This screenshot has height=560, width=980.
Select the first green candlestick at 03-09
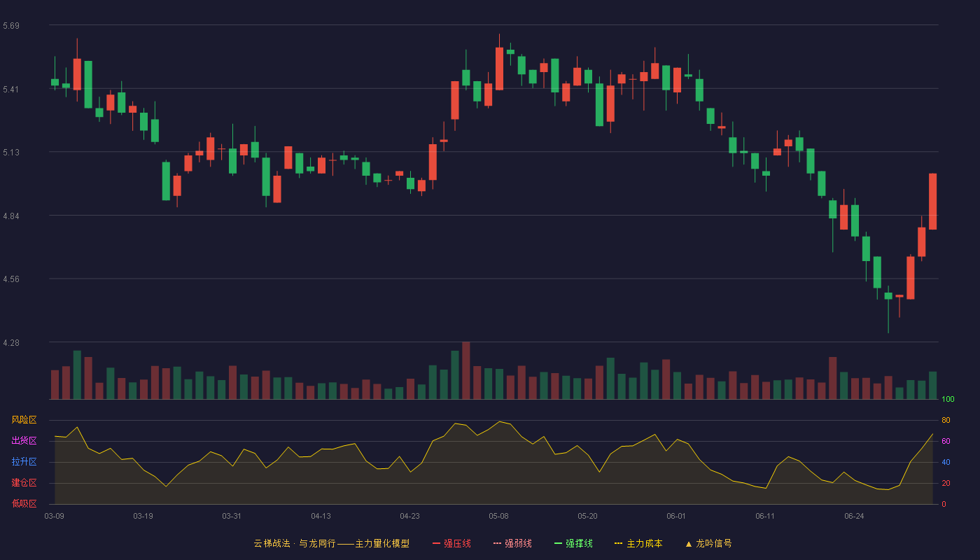(x=55, y=82)
